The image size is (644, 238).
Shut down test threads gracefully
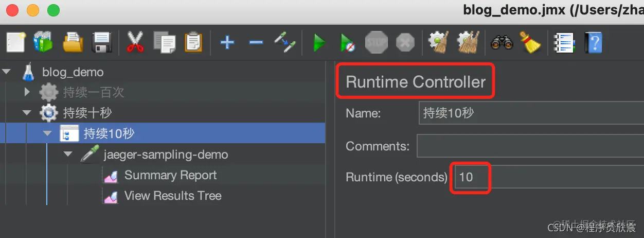405,42
